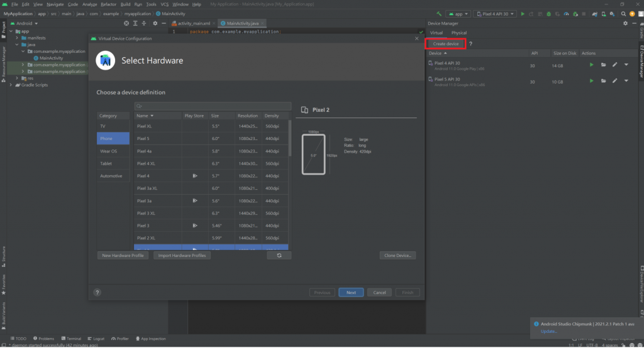Click refresh icon button in Select Hardware dialog
The image size is (644, 348).
pos(279,255)
